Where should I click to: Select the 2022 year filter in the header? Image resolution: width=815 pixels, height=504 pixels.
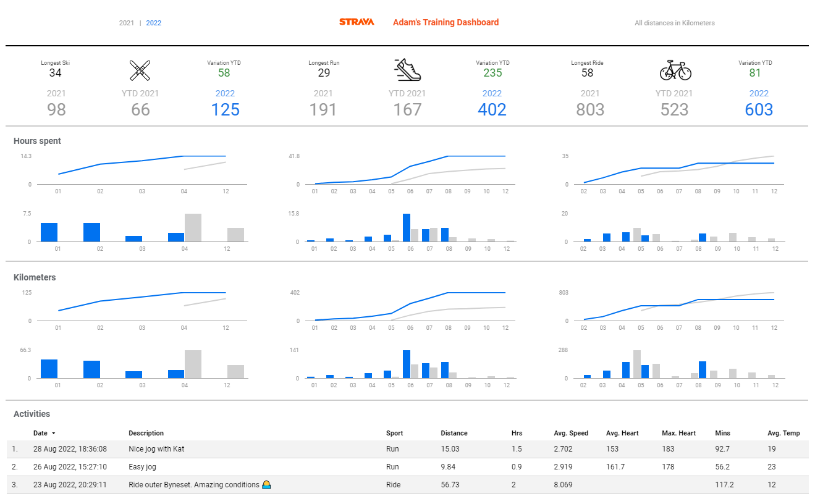154,23
